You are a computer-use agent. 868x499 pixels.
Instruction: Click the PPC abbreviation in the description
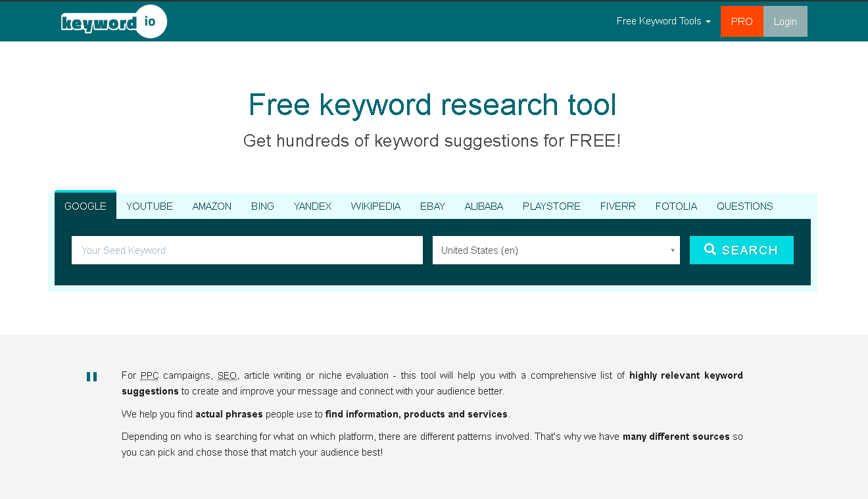coord(150,375)
